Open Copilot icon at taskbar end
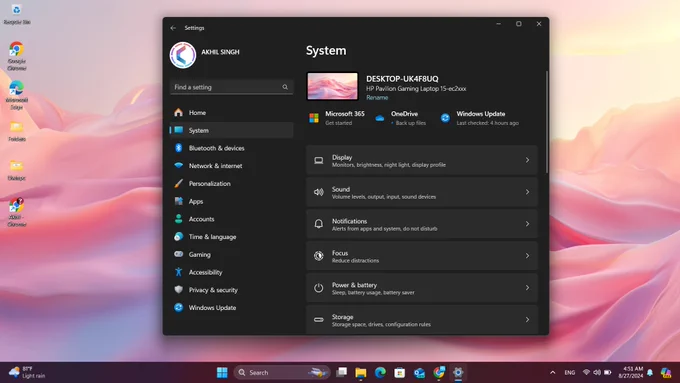Viewport: 680px width, 383px height. [666, 372]
